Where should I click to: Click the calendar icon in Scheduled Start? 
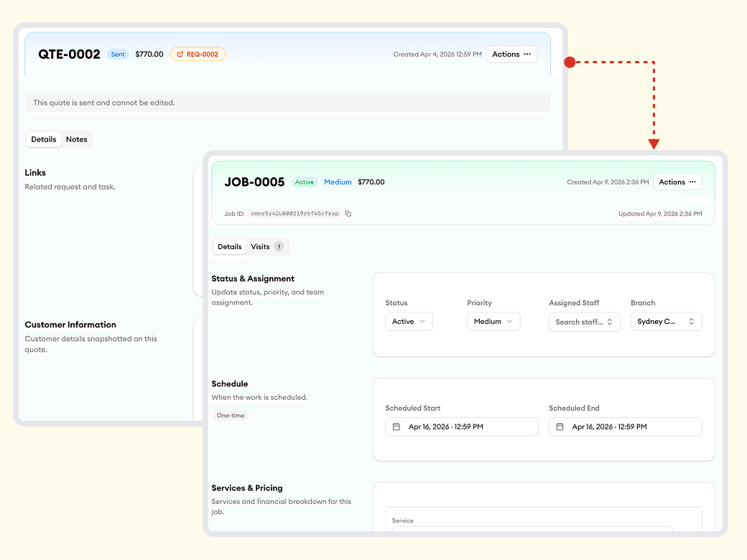(x=396, y=426)
